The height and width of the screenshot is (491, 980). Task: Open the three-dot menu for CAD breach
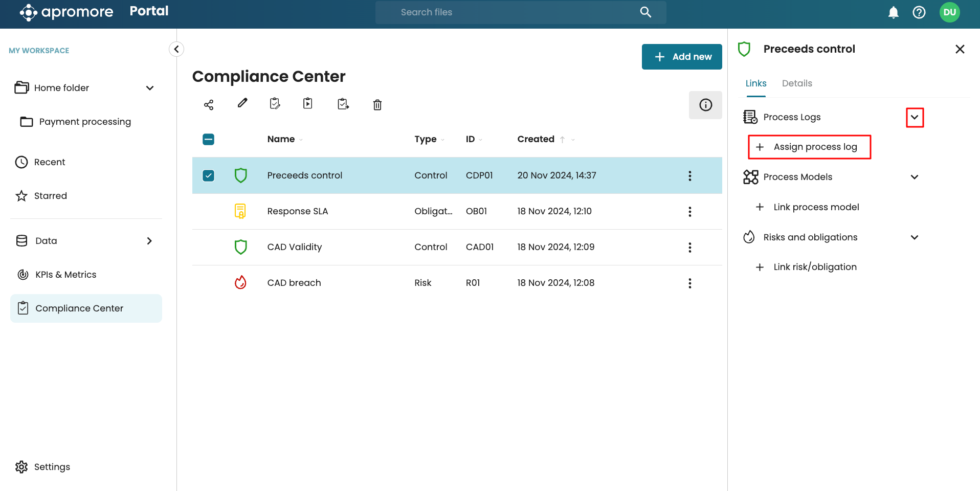[689, 283]
